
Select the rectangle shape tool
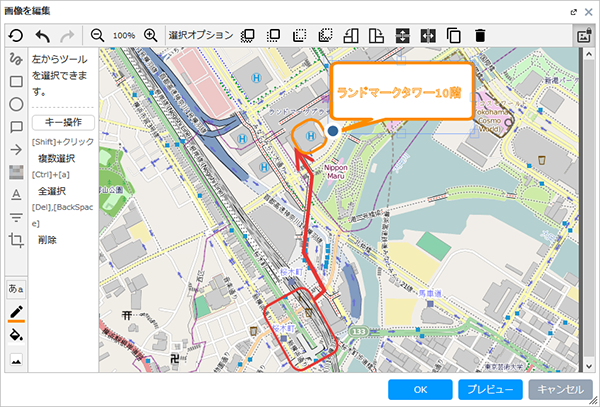pyautogui.click(x=16, y=82)
